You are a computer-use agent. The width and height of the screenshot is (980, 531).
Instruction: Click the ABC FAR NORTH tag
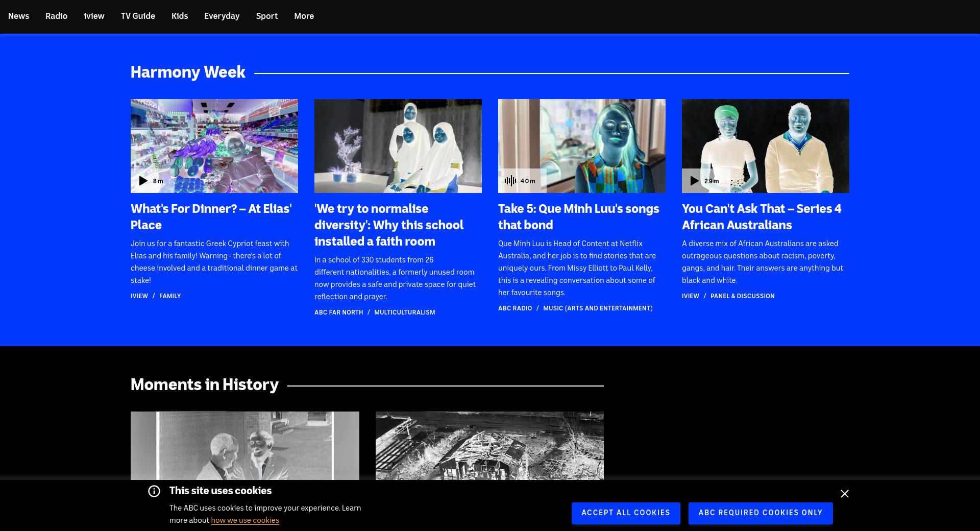click(x=339, y=312)
